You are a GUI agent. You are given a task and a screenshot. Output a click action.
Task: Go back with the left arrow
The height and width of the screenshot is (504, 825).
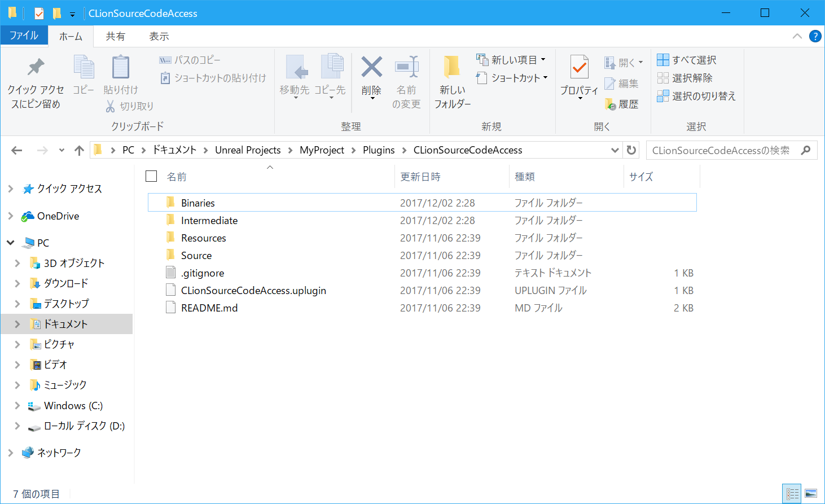(17, 150)
